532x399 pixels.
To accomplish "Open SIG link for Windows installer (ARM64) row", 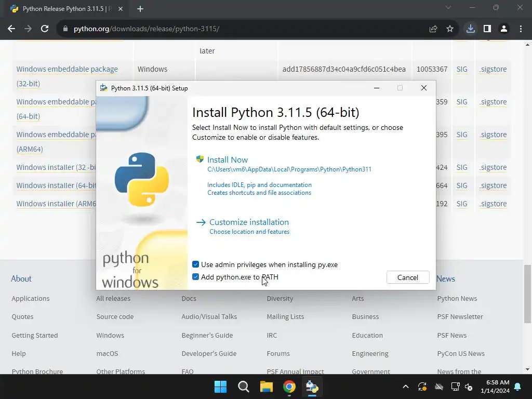I will (x=462, y=204).
